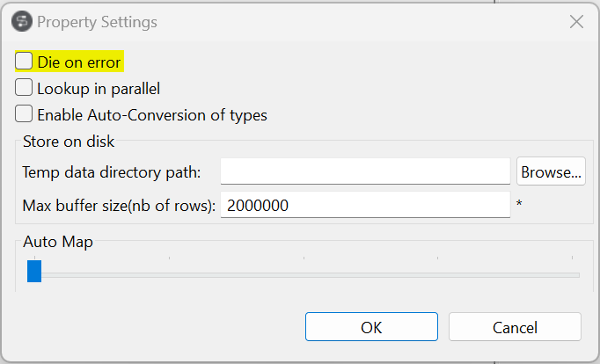Image resolution: width=600 pixels, height=364 pixels.
Task: Click the Lookup in parallel label text
Action: pos(99,88)
